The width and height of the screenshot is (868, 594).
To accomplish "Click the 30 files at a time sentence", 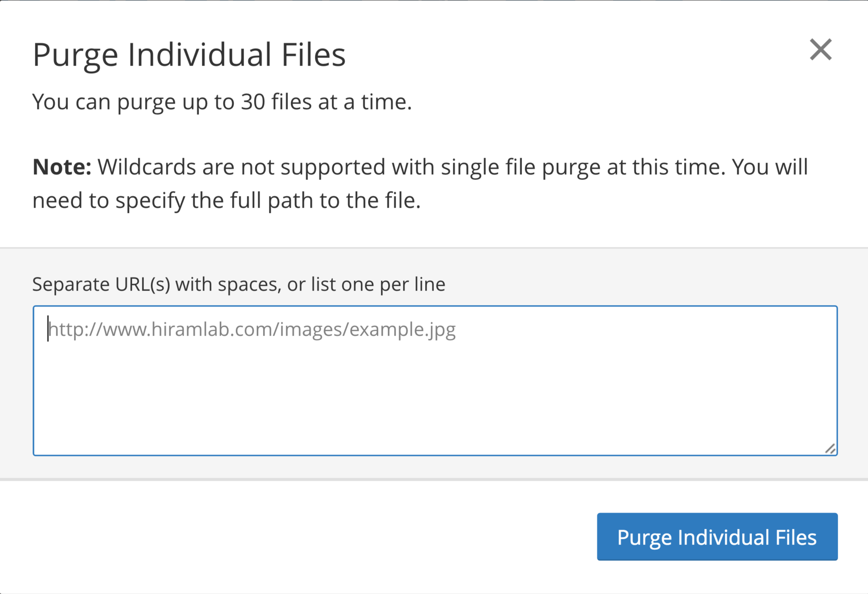I will click(222, 101).
